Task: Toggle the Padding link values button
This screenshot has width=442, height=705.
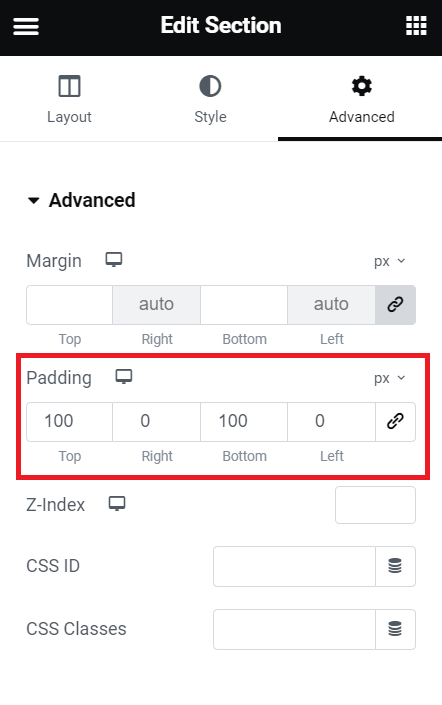Action: [x=395, y=422]
